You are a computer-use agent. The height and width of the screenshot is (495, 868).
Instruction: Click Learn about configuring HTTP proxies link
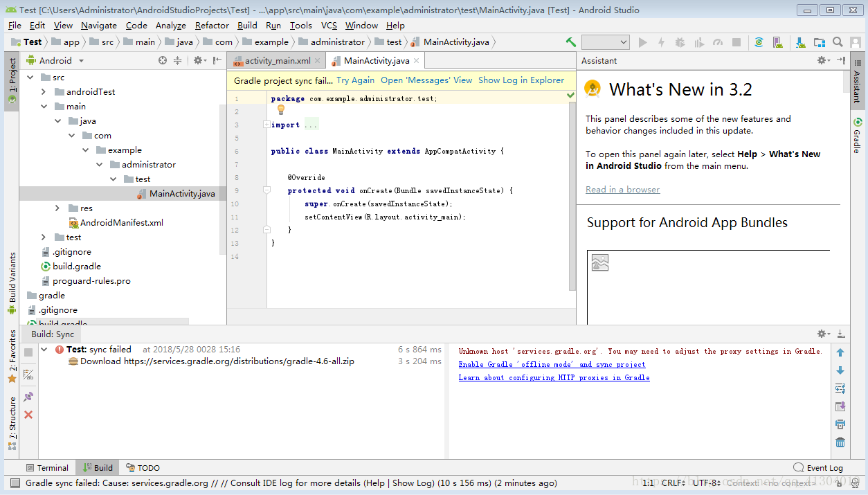coord(554,377)
